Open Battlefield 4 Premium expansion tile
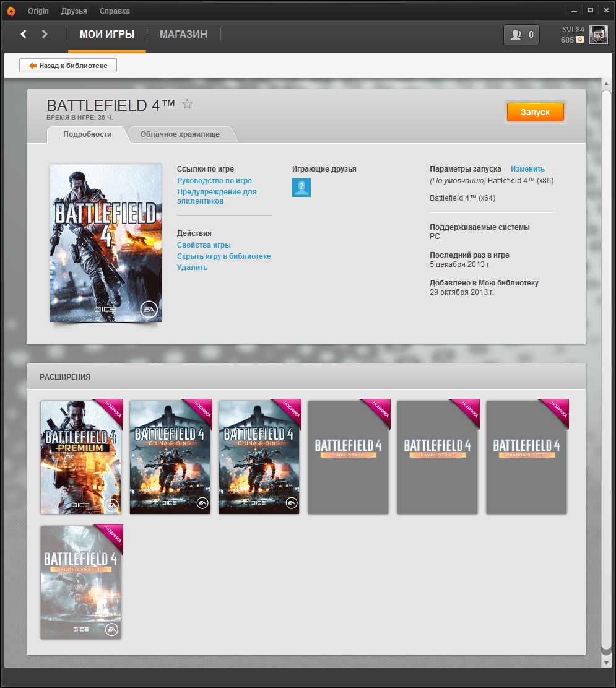 (x=80, y=457)
